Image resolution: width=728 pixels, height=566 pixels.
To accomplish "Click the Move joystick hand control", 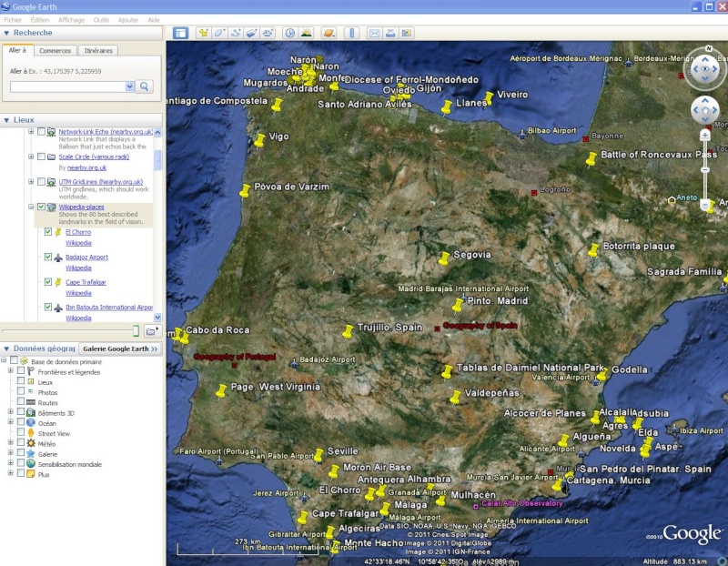I will point(704,110).
